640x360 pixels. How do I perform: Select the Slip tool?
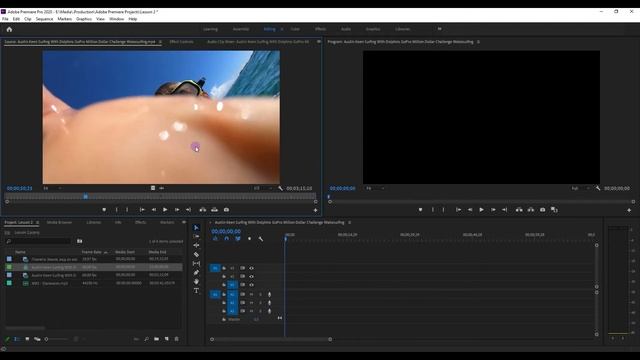point(196,264)
